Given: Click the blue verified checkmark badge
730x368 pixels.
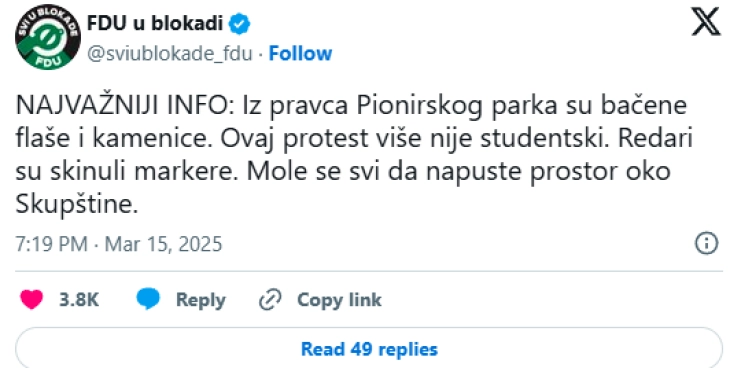Looking at the screenshot, I should click(x=239, y=24).
